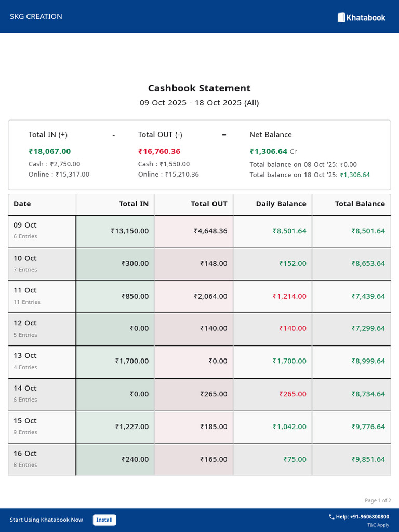399x532 pixels.
Task: Click Start Using Khatabook Now text
Action: (x=46, y=520)
